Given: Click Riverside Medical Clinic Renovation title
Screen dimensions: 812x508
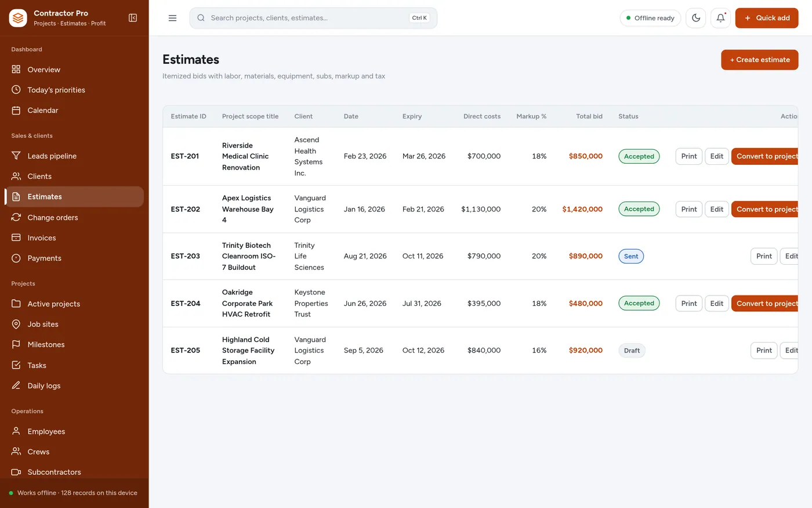Looking at the screenshot, I should [245, 156].
